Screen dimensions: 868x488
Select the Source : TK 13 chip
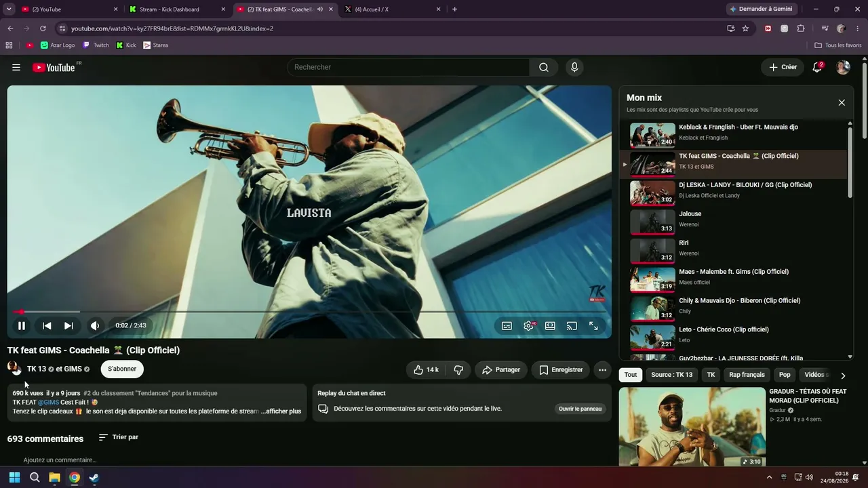click(x=672, y=375)
